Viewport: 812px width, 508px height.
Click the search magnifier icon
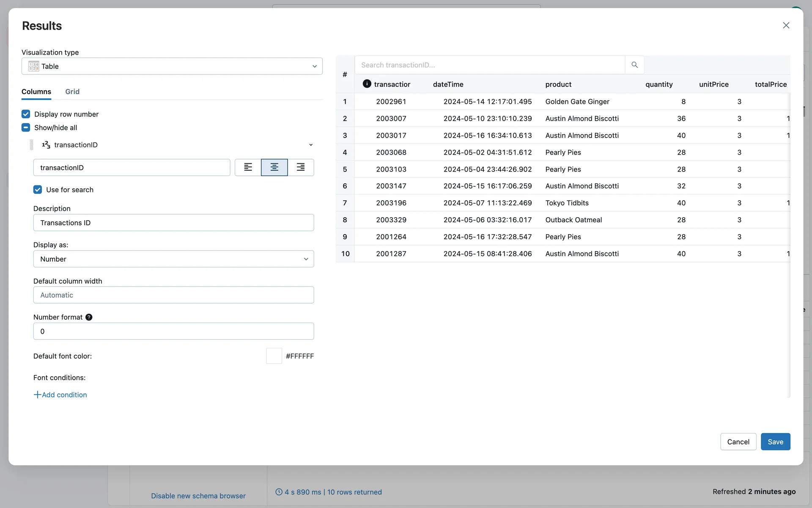pos(634,65)
